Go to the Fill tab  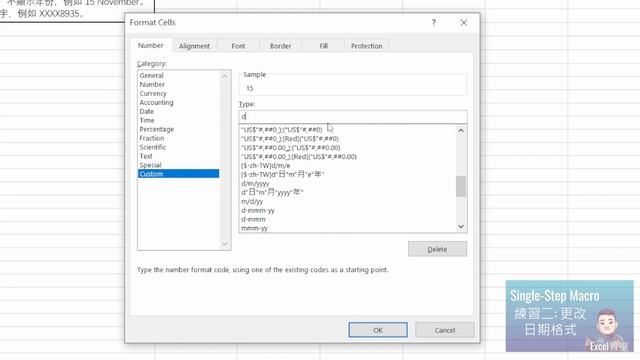[x=324, y=46]
